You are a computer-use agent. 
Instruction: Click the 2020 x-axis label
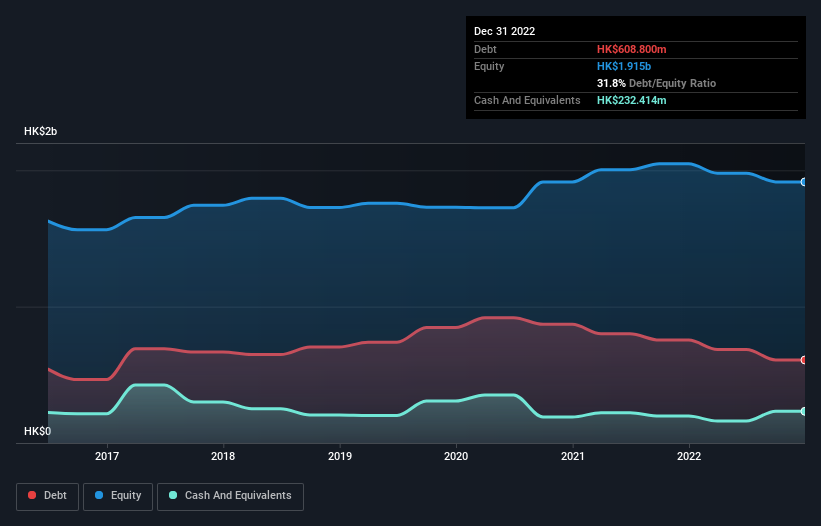pos(456,456)
